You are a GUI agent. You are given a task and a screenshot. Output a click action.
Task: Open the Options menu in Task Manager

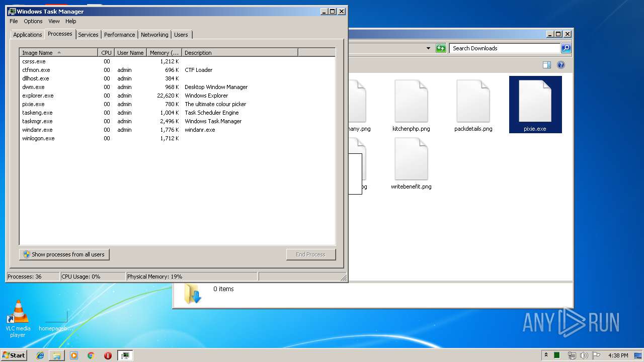coord(33,21)
